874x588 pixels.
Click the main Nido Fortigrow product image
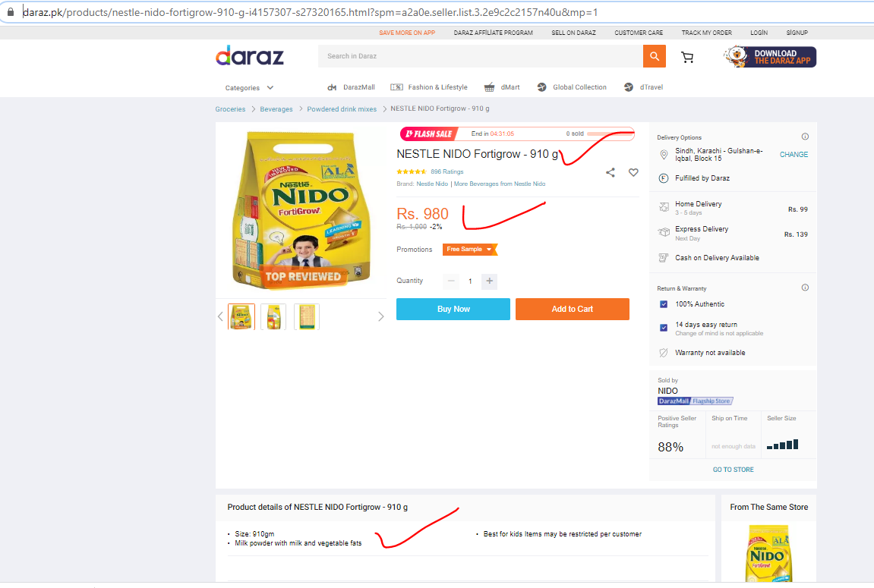[301, 210]
